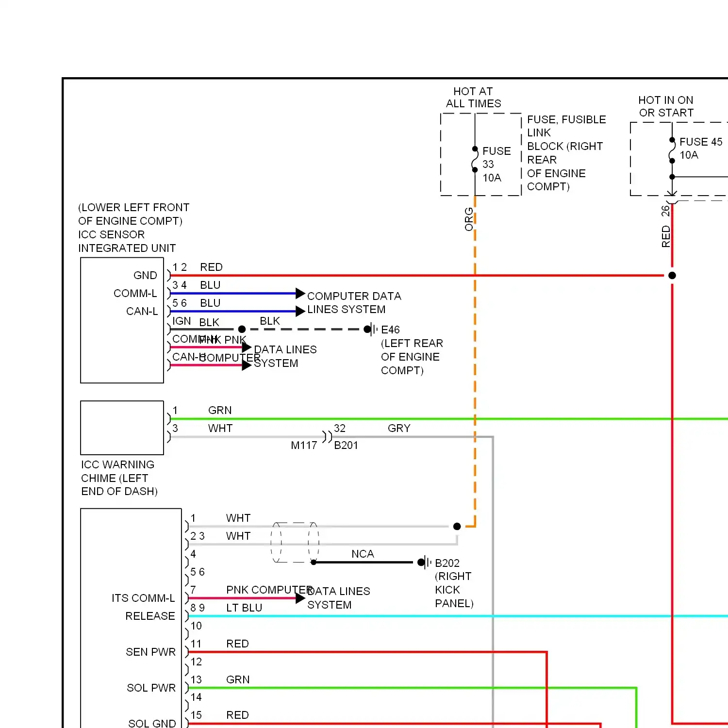Click the "RED" wire label at pins 1 2
Screen dimensions: 728x728
coord(211,267)
